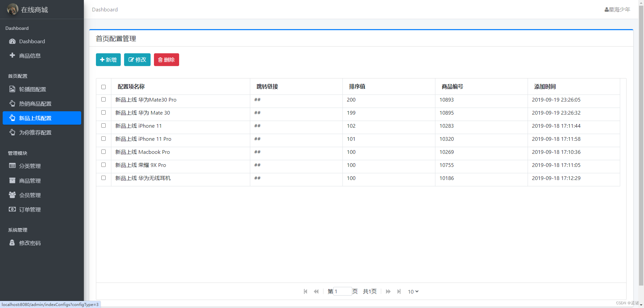Click the image icon beside 轮播图配置
644x308 pixels.
[12, 89]
